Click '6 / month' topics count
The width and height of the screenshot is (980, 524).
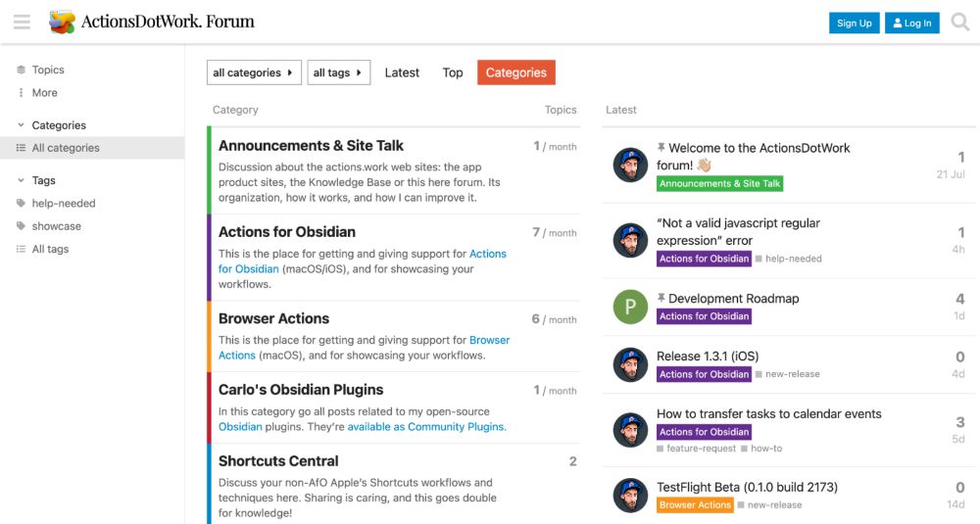point(555,319)
